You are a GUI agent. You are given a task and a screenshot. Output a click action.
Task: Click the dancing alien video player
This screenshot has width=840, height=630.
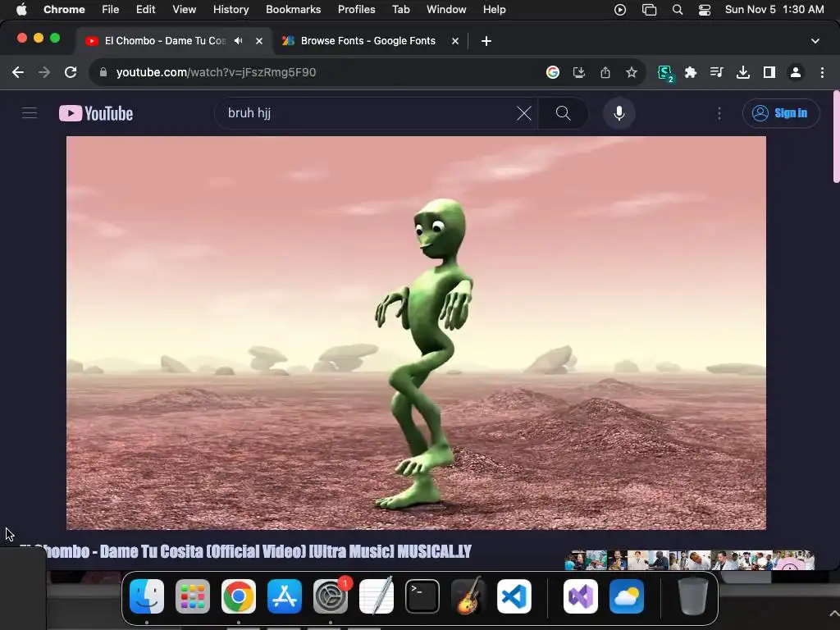[416, 333]
